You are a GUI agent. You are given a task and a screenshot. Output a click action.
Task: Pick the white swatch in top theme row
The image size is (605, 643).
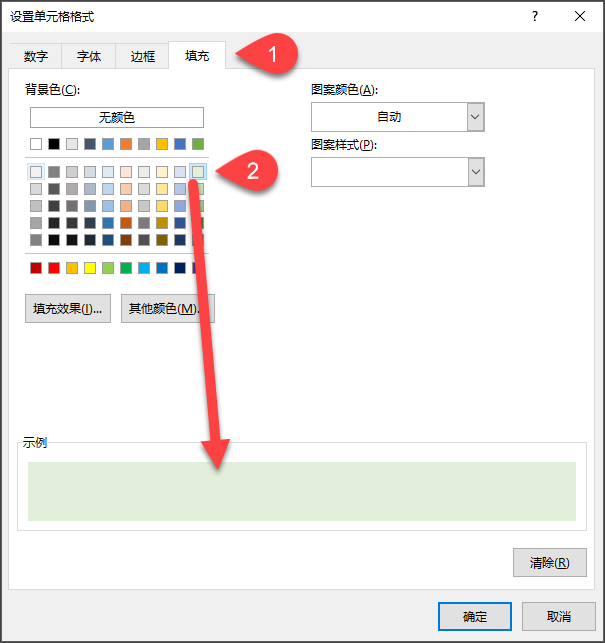click(x=36, y=144)
